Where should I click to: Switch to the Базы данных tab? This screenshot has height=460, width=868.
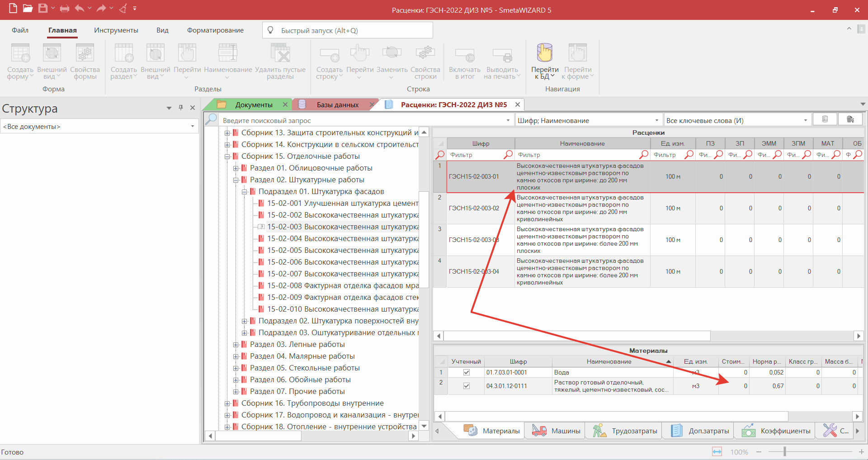337,104
